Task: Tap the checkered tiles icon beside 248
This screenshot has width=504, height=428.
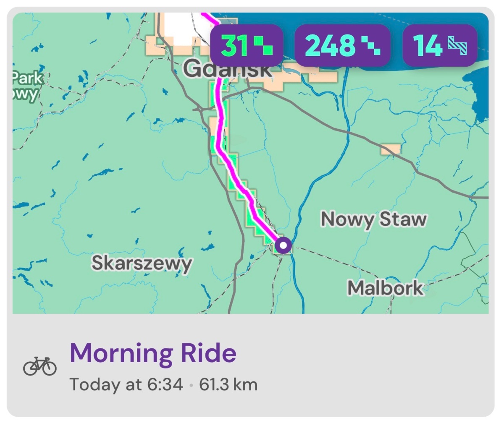Action: click(x=371, y=46)
